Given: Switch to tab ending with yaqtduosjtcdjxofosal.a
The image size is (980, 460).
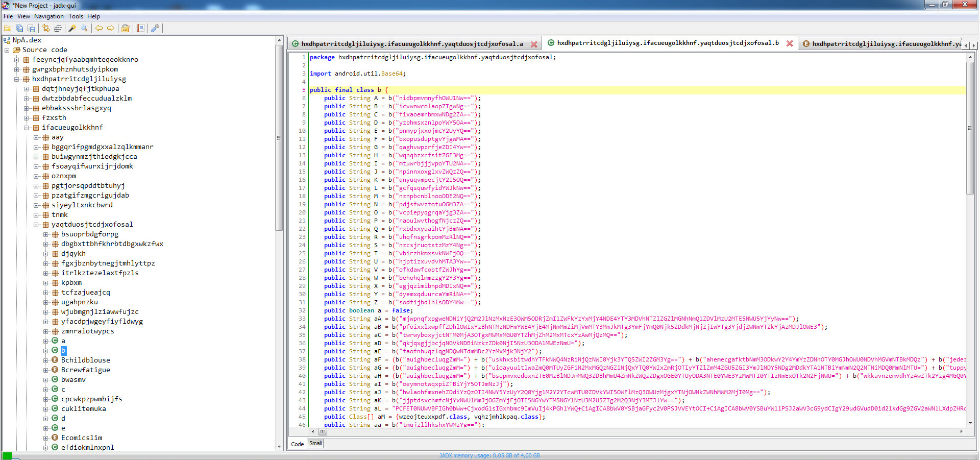Looking at the screenshot, I should coord(412,44).
